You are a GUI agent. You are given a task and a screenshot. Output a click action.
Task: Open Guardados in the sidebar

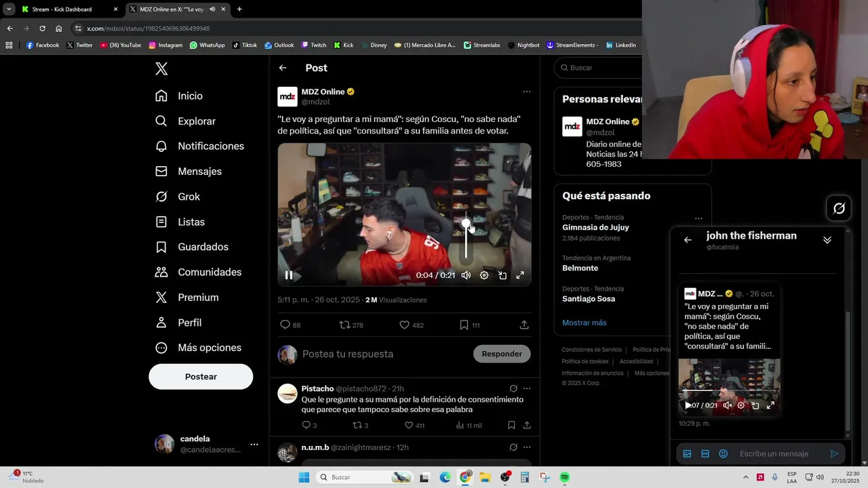[x=192, y=247]
